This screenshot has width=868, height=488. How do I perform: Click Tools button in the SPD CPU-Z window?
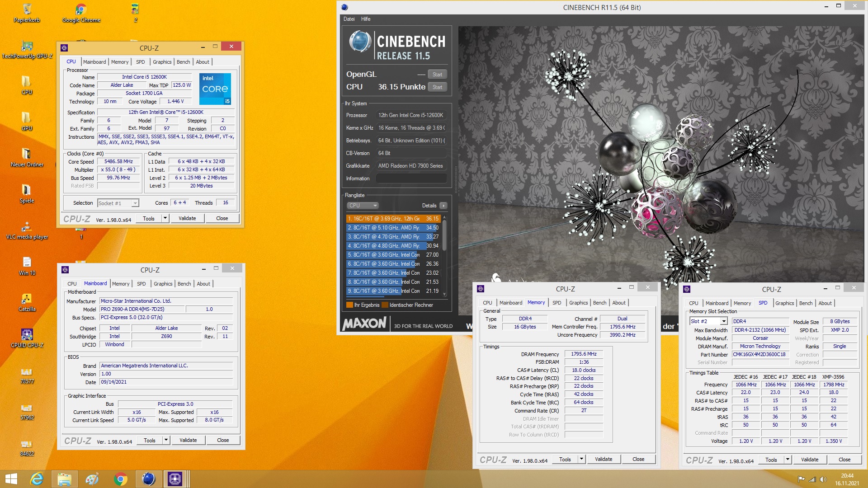pyautogui.click(x=771, y=460)
